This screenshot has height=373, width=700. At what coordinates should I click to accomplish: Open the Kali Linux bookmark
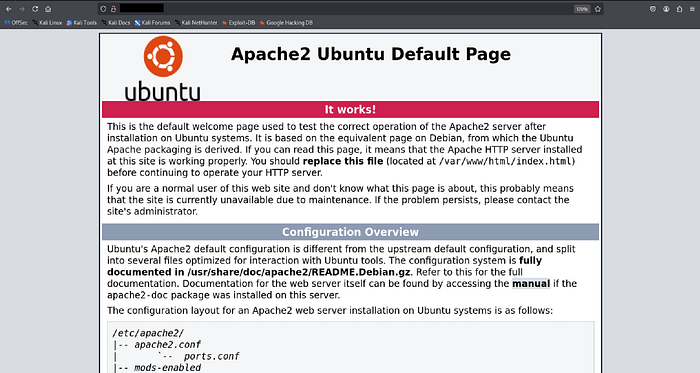pos(47,22)
